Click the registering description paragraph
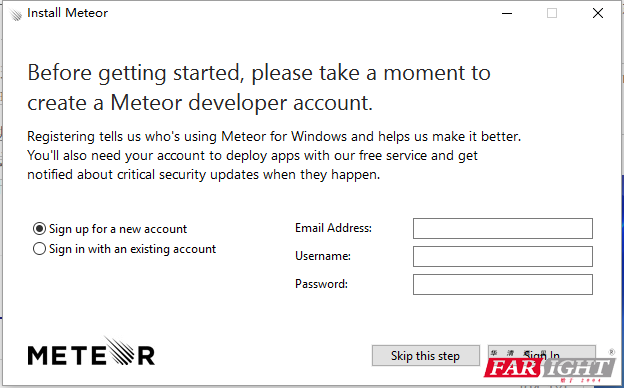624x388 pixels. 274,155
